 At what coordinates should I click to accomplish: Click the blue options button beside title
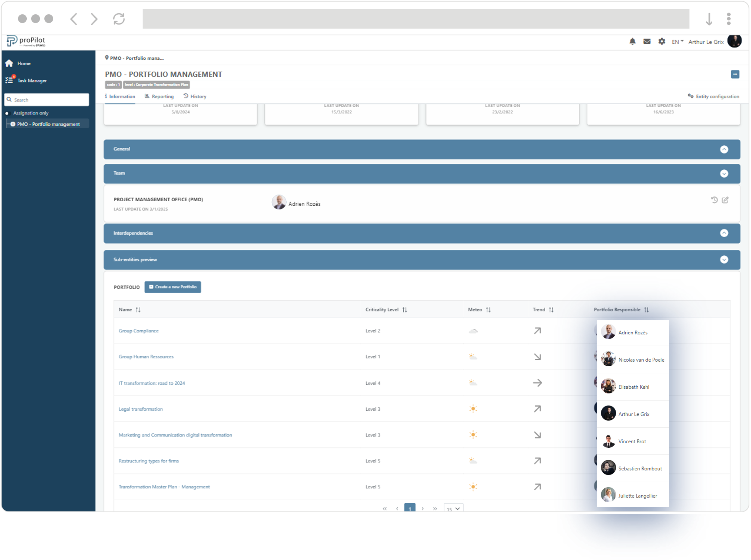[x=735, y=74]
